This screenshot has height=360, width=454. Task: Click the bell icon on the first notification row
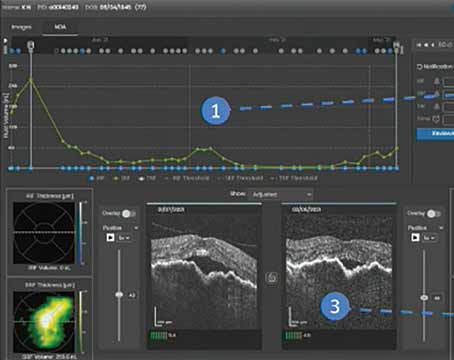click(436, 81)
